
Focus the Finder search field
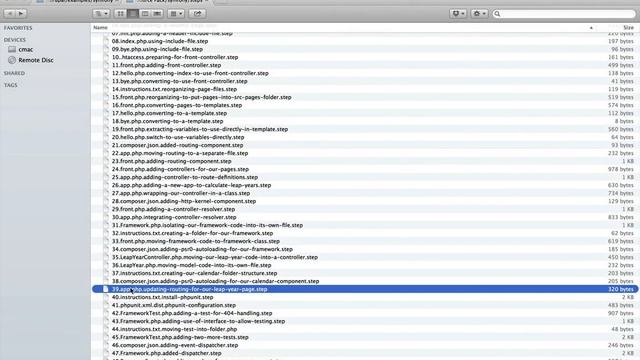pyautogui.click(x=564, y=14)
